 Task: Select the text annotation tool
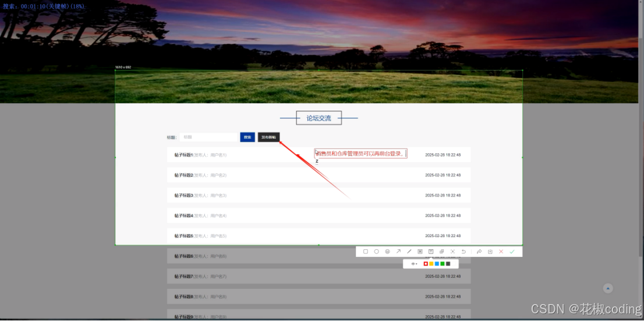click(x=431, y=252)
